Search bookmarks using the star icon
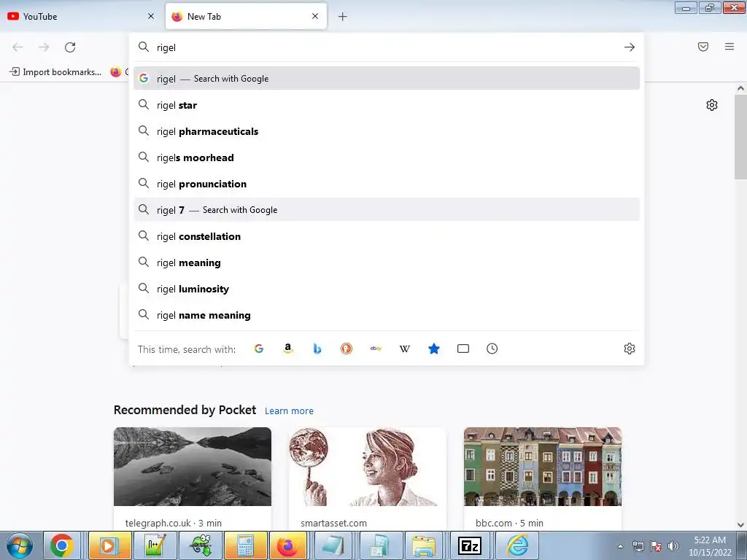This screenshot has width=747, height=560. (x=434, y=349)
